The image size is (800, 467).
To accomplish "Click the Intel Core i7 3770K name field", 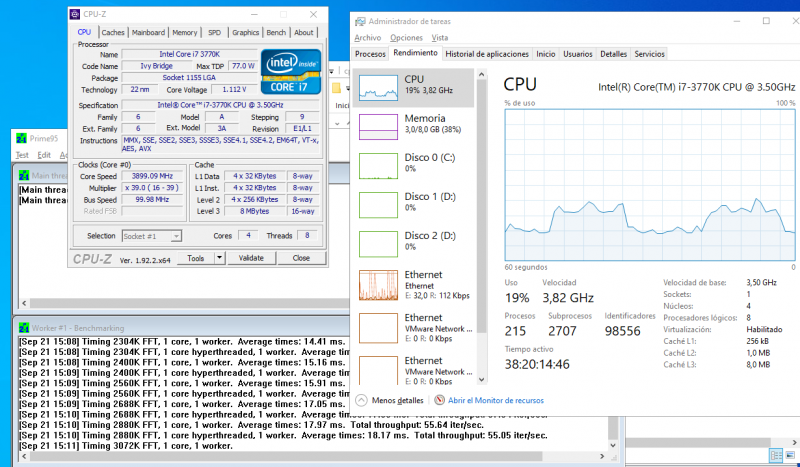I will pos(189,54).
